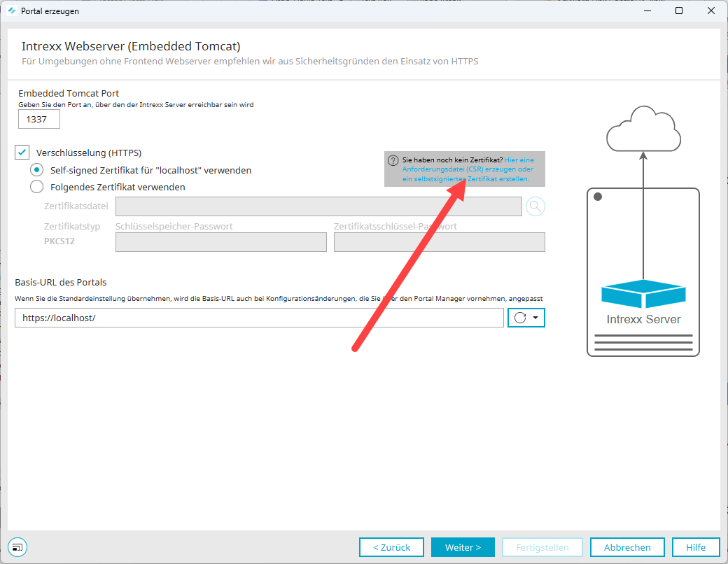The width and height of the screenshot is (728, 564).
Task: Click the magnifier browse icon for Zertifikatsdatei
Action: point(535,206)
